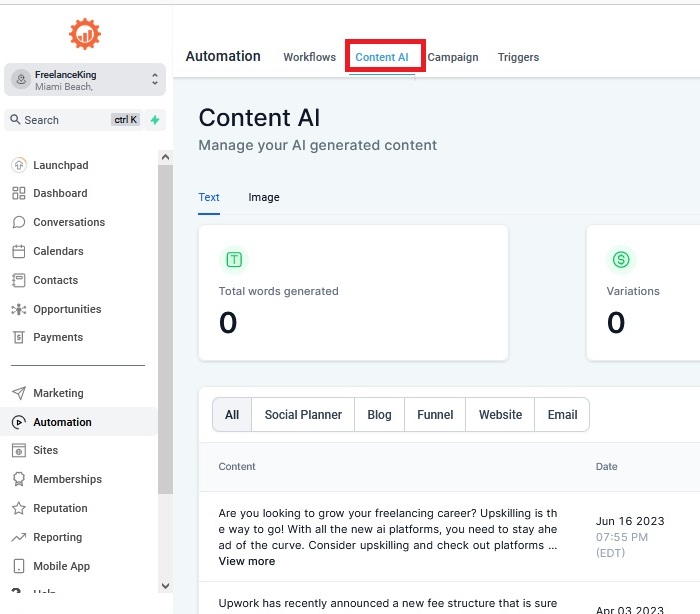The width and height of the screenshot is (700, 614).
Task: Click the sidebar scrollbar down arrow
Action: click(x=165, y=586)
